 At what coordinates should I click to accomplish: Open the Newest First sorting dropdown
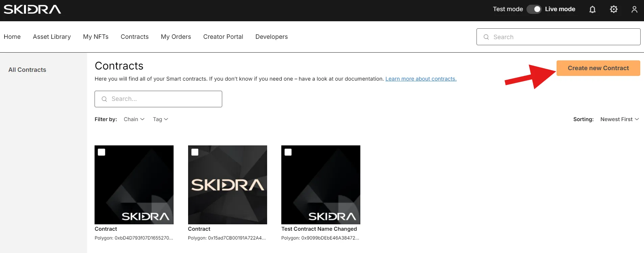[620, 119]
